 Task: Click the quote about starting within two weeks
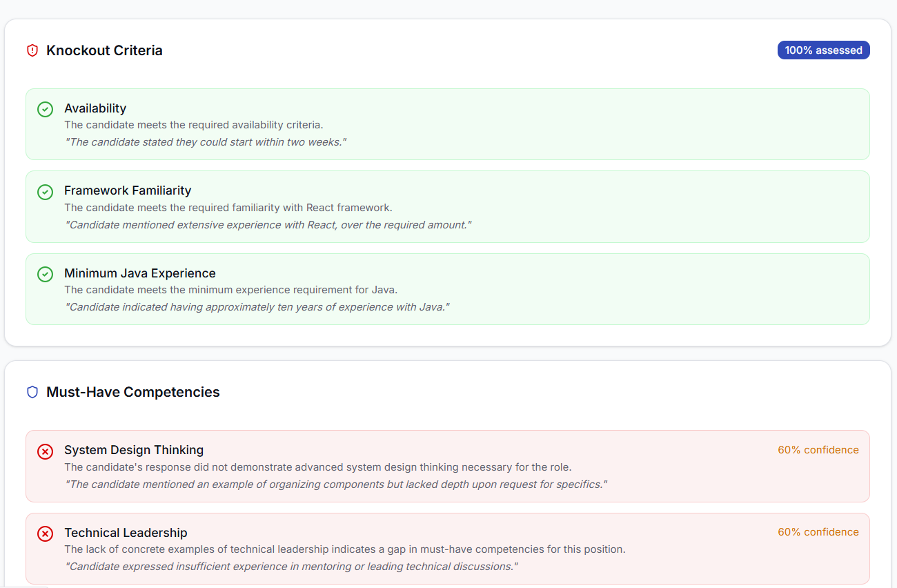click(206, 142)
